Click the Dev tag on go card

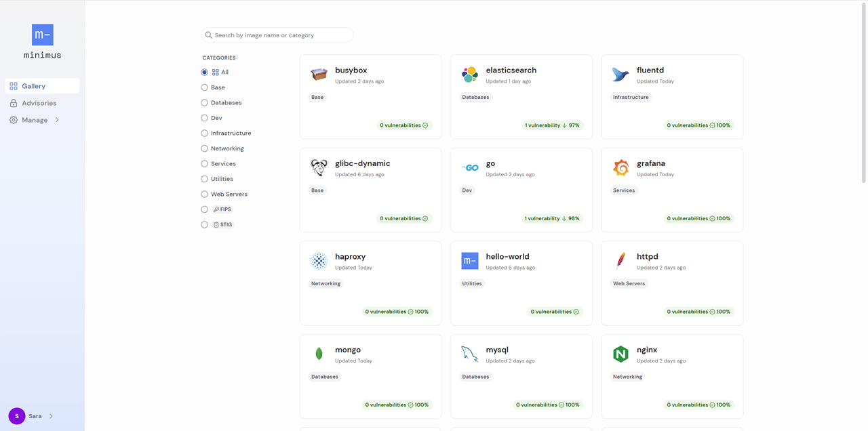pyautogui.click(x=467, y=190)
